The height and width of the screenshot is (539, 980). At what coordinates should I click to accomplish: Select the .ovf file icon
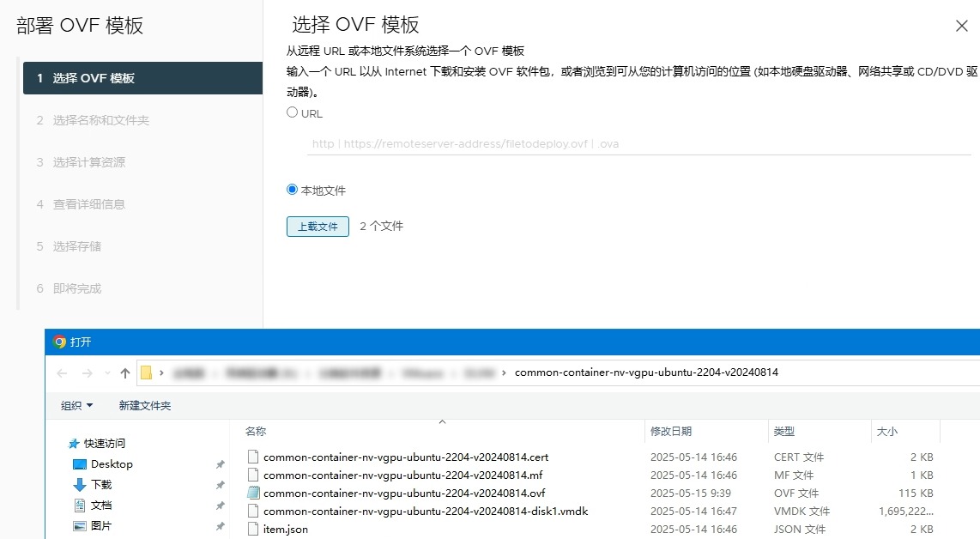(x=253, y=494)
